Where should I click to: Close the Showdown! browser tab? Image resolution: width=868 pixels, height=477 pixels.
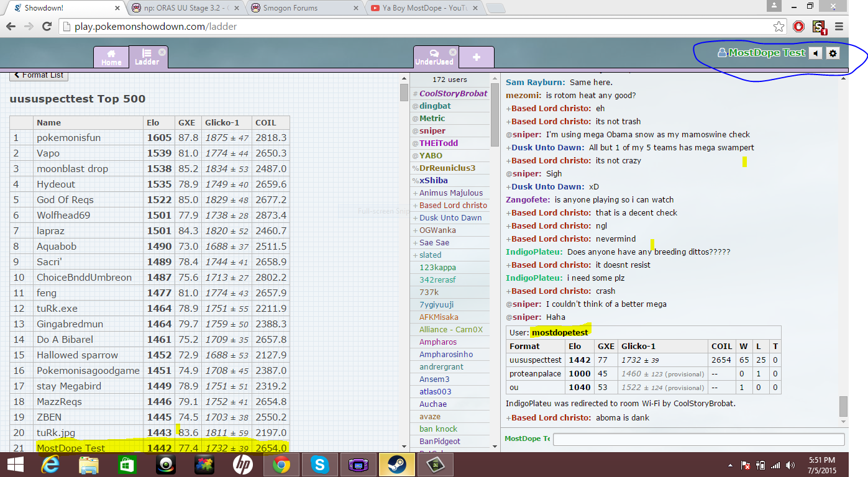coord(118,8)
